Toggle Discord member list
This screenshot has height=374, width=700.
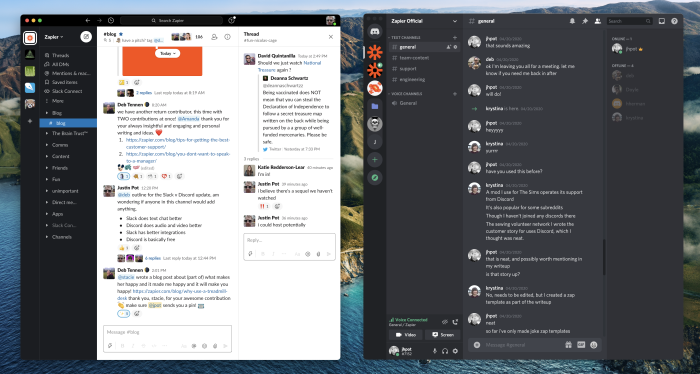(x=598, y=21)
